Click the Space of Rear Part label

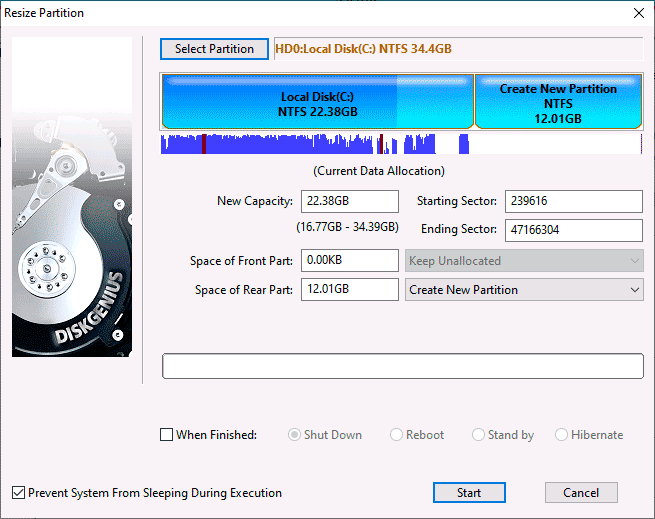click(244, 290)
